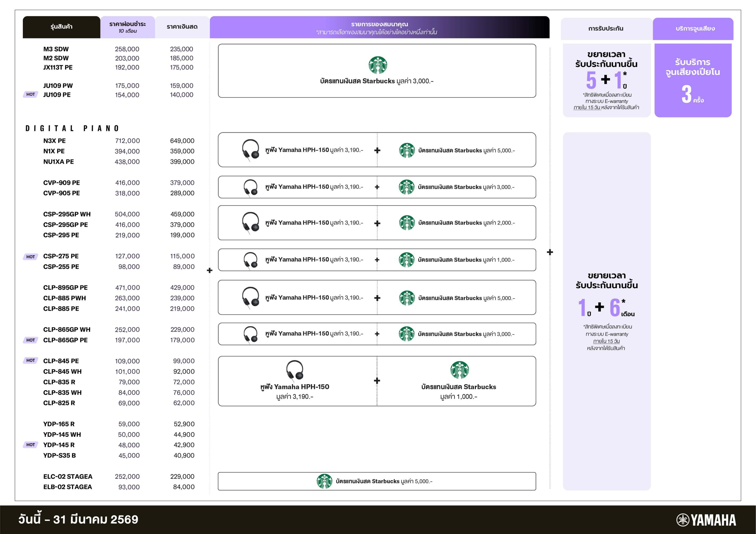756x534 pixels.
Task: Click the DIGITAL PIANO section heading
Action: point(72,128)
